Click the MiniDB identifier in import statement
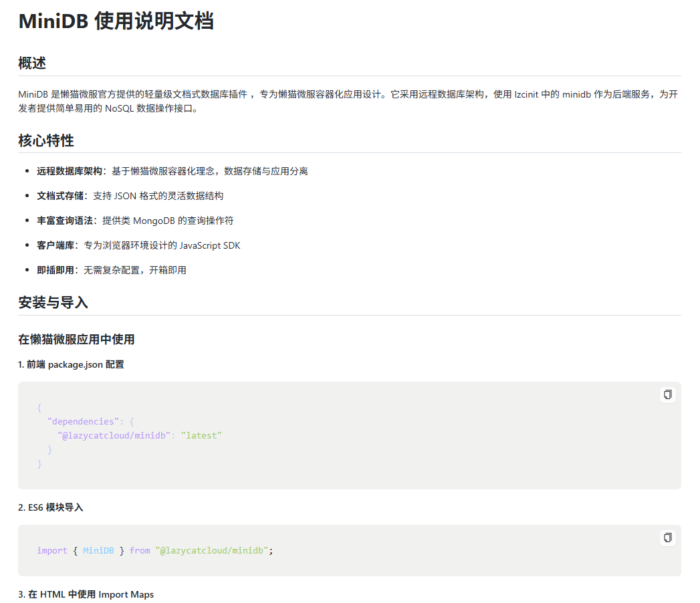700x603 pixels. 98,551
